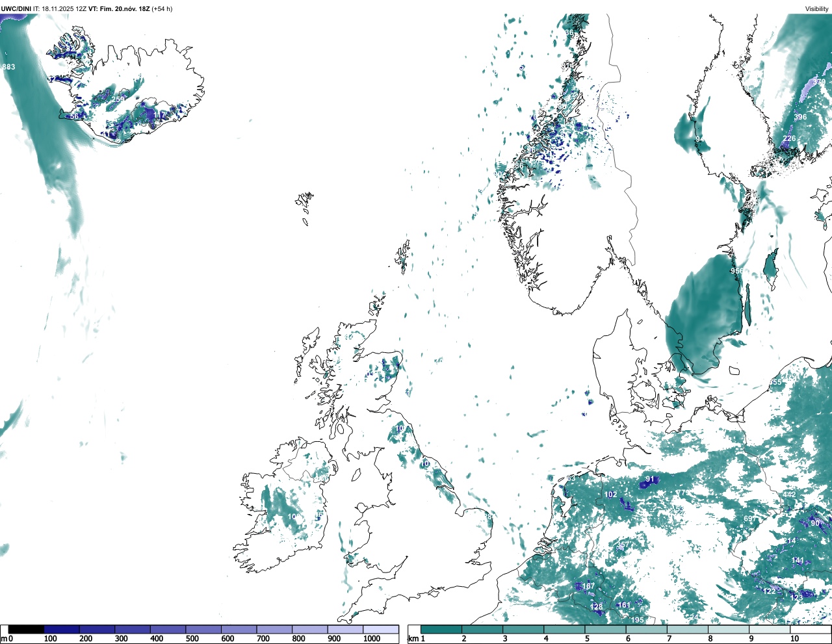Click the black 0–100 m legend swatch
This screenshot has width=832, height=644.
point(27,629)
